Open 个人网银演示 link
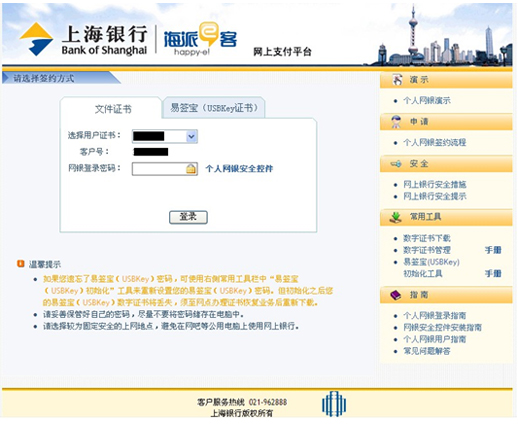This screenshot has width=518, height=430. pyautogui.click(x=427, y=100)
